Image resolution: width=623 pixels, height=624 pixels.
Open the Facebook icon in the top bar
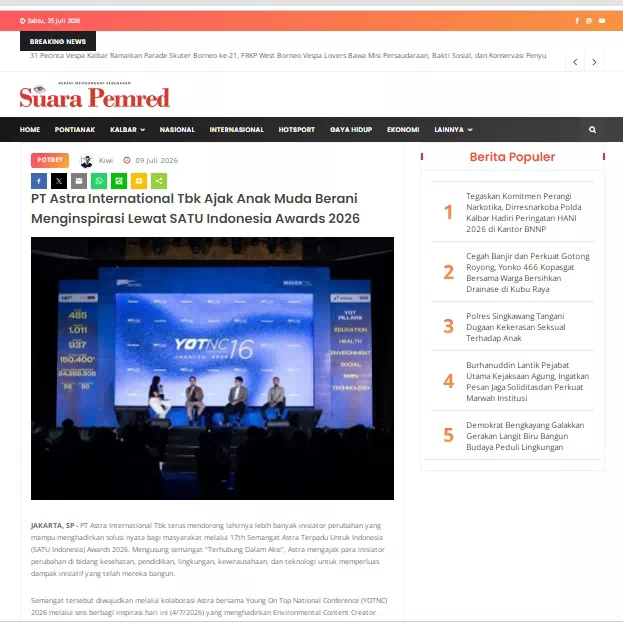[x=577, y=21]
